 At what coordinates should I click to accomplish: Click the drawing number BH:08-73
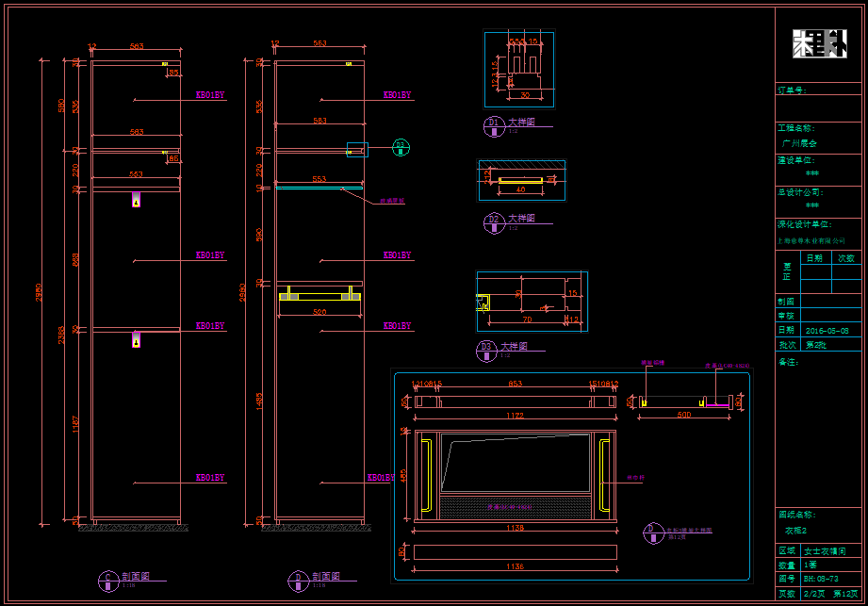[x=820, y=579]
